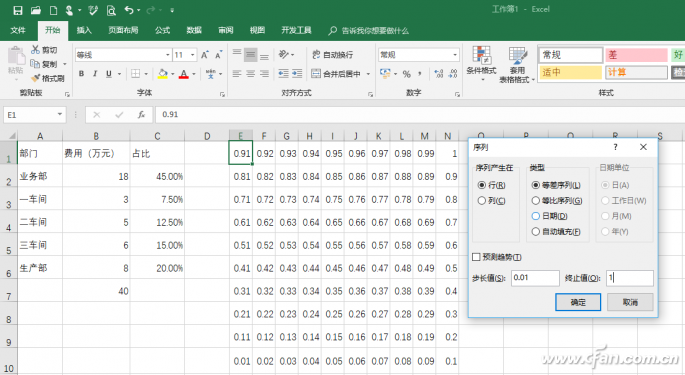Click the Merge & Center (合并后居中) button
Screen dimensions: 685x375
336,74
